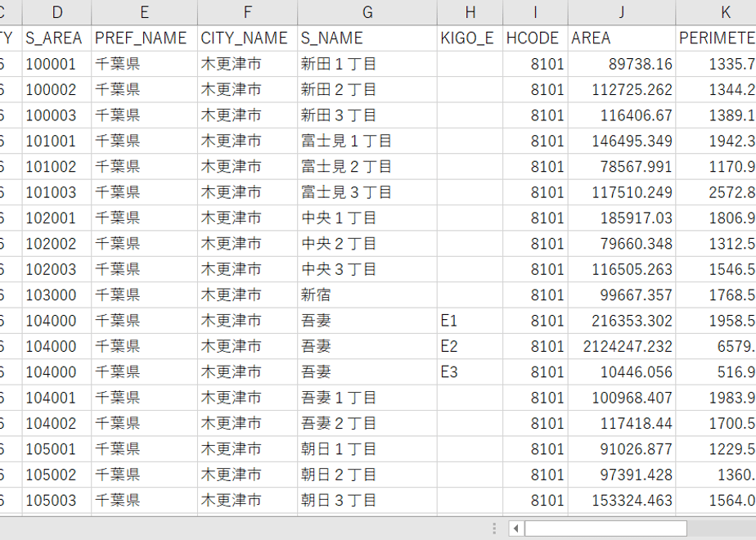Select column K header
The image size is (756, 540).
tap(716, 12)
